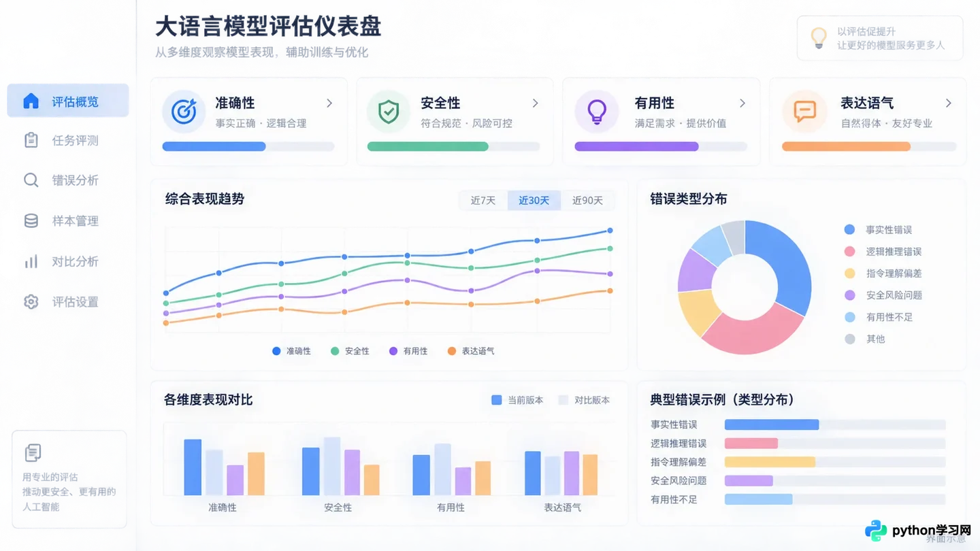Click the 逻辑推理错误 pink legend swatch
The height and width of the screenshot is (551, 980).
pos(849,252)
